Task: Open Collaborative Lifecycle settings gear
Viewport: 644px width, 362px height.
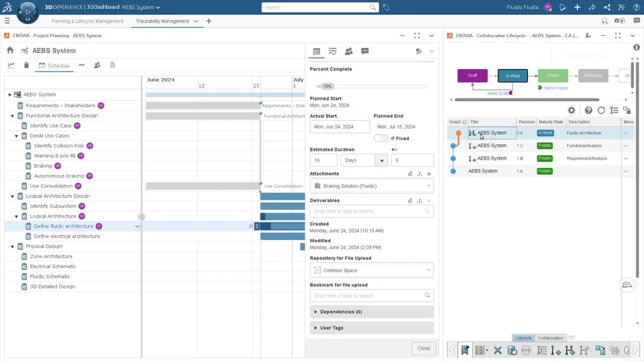Action: click(x=572, y=110)
